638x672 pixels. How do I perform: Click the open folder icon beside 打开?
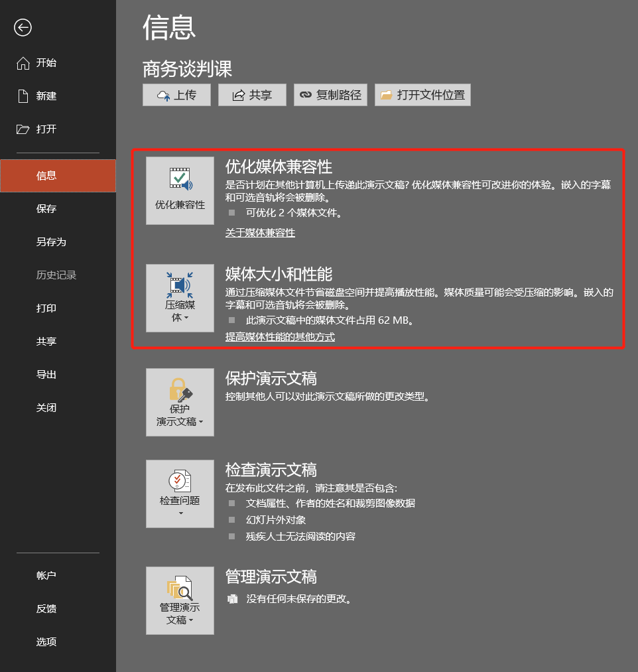pos(23,129)
